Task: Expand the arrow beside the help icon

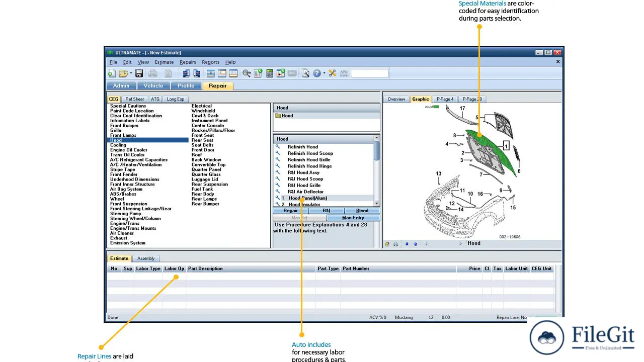Action: 324,73
